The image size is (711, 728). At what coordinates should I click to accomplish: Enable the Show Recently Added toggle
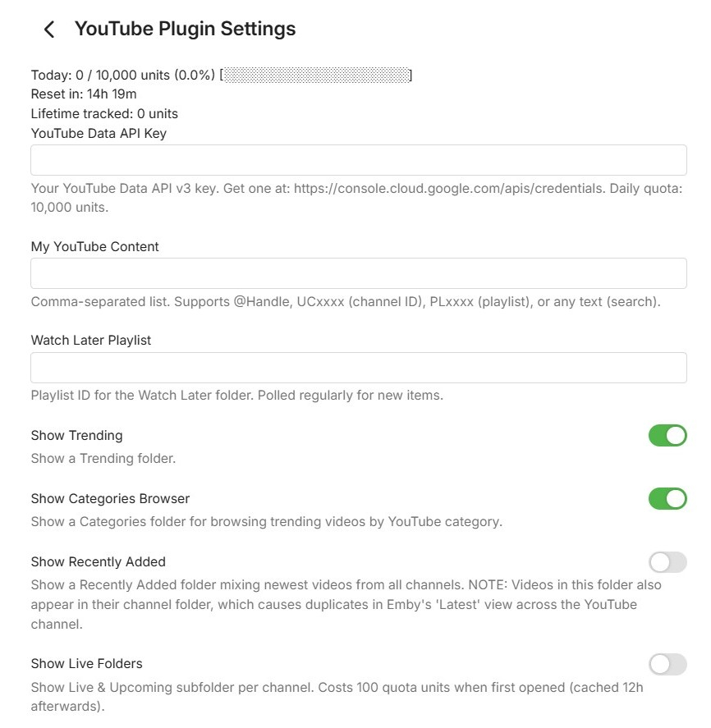click(667, 562)
